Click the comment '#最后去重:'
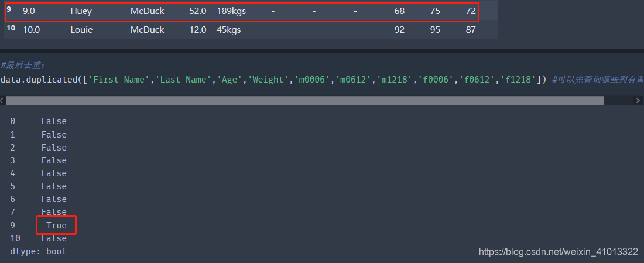 pyautogui.click(x=22, y=65)
